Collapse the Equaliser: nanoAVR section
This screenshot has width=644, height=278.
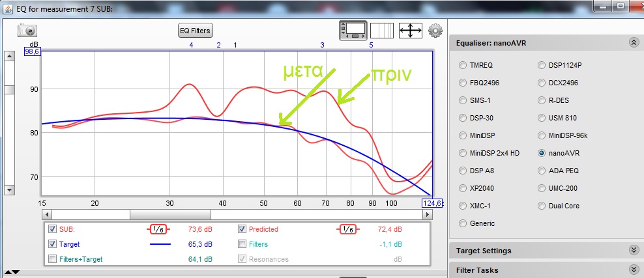pyautogui.click(x=634, y=42)
